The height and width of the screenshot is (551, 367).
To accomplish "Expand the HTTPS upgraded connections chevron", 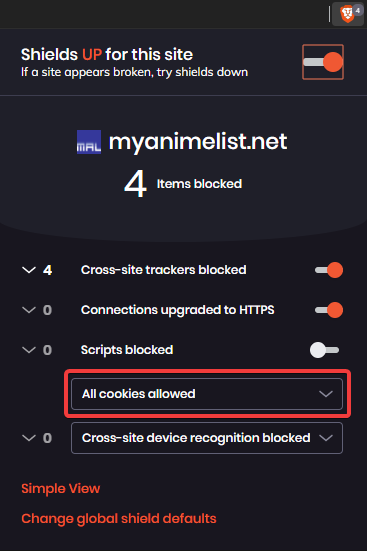I will pyautogui.click(x=29, y=310).
